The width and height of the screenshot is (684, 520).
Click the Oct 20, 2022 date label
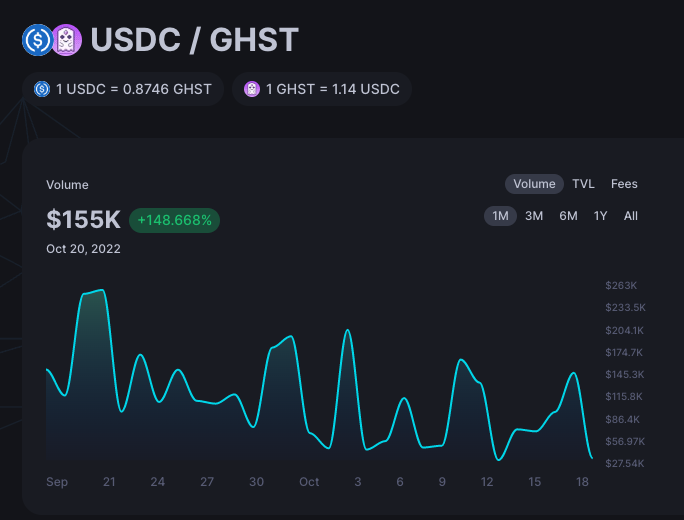click(83, 249)
